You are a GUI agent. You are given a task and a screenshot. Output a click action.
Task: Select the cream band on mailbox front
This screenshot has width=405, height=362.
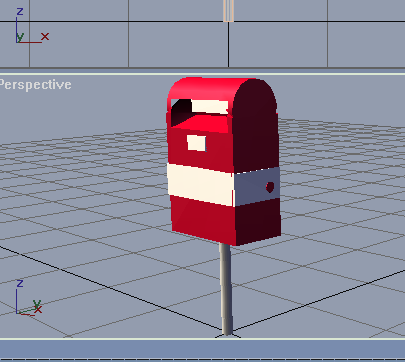(201, 184)
